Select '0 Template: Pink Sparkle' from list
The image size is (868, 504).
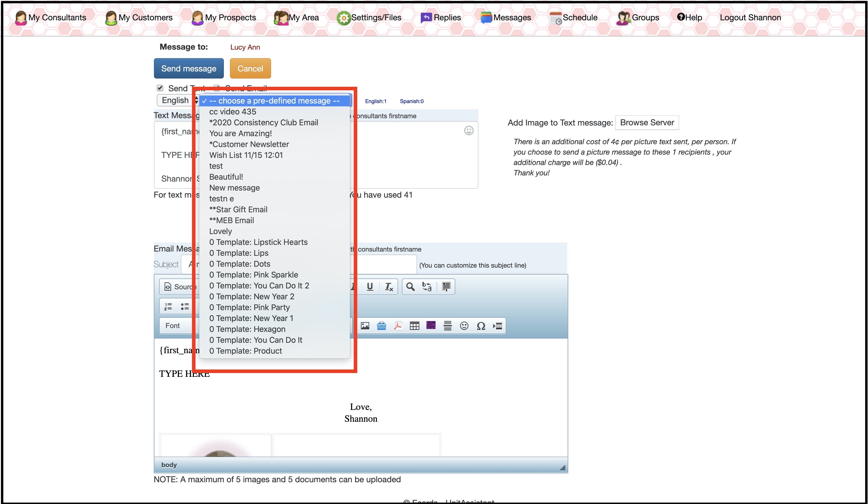(254, 275)
